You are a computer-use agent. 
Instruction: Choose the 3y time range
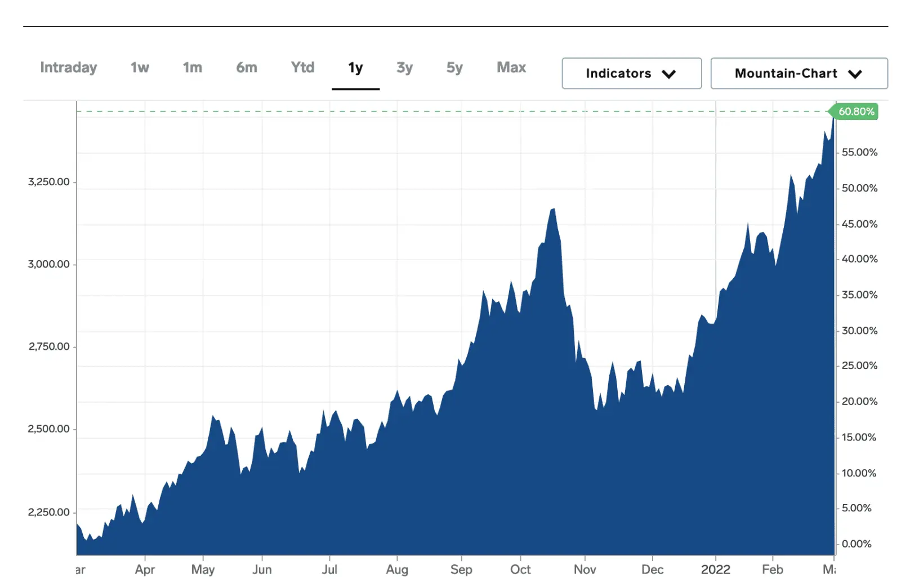click(x=404, y=68)
